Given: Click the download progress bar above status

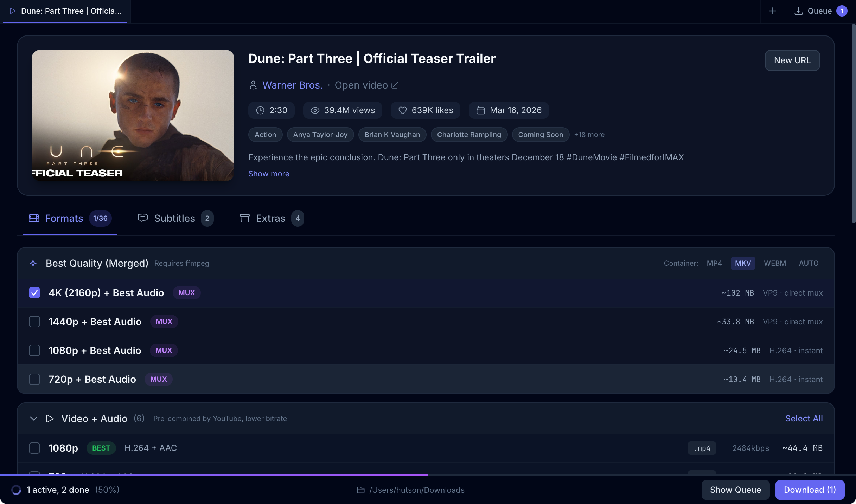Looking at the screenshot, I should (x=428, y=475).
